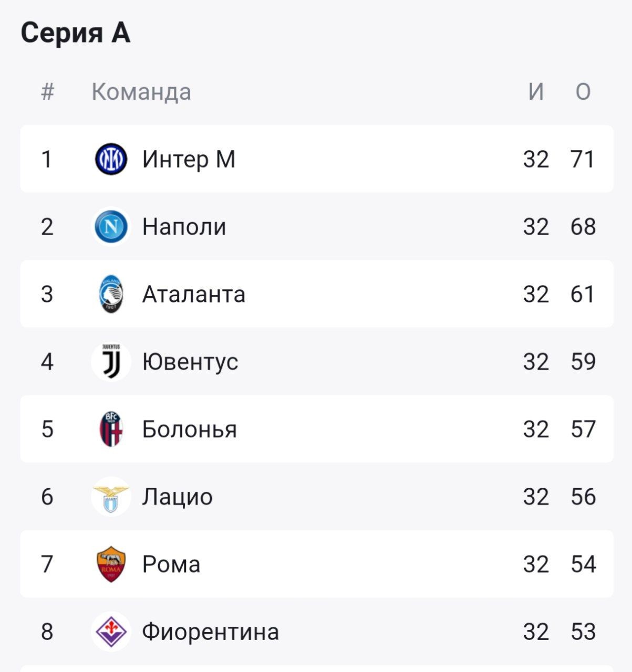Open the Интер М team name
Screen dimensions: 632x672
tap(189, 159)
